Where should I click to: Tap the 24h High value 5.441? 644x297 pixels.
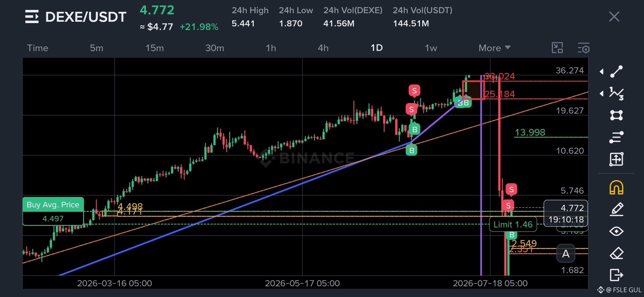pyautogui.click(x=243, y=23)
